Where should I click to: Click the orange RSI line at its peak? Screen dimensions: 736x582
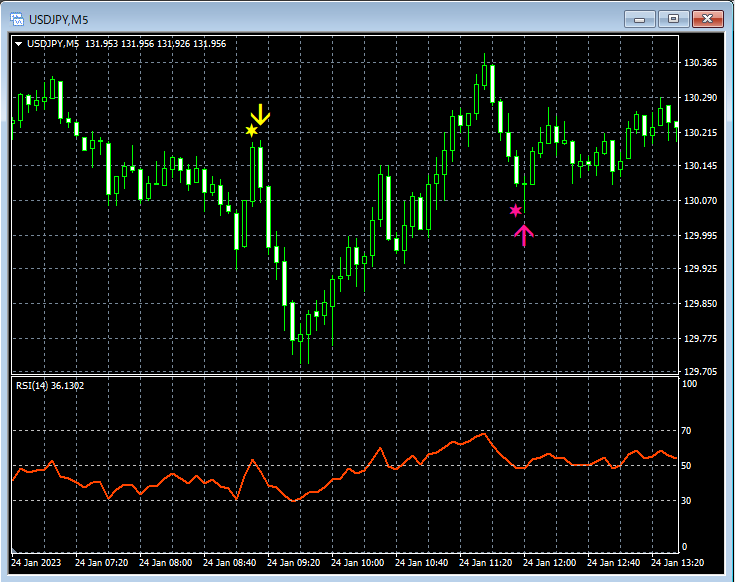[484, 434]
